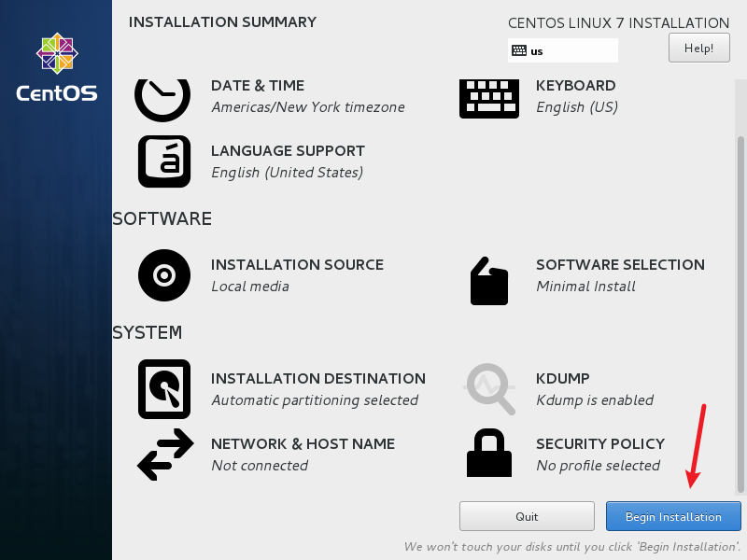Open the Date & Time clock icon
747x560 pixels.
[x=162, y=100]
